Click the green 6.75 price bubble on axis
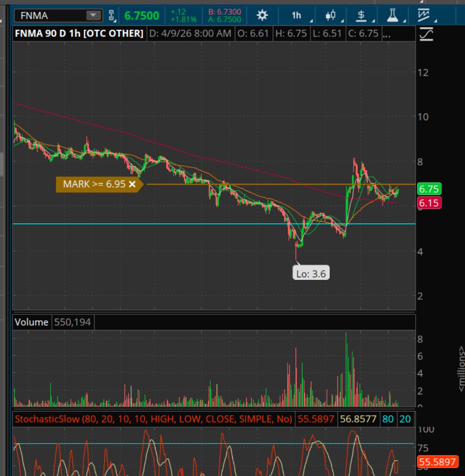Viewport: 465px width, 476px height. click(429, 189)
